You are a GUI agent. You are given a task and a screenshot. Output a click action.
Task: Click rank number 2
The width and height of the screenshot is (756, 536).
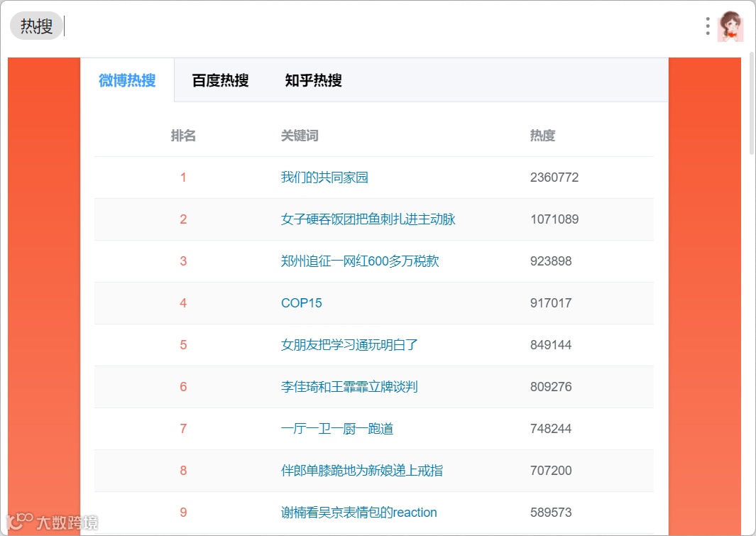coord(183,219)
